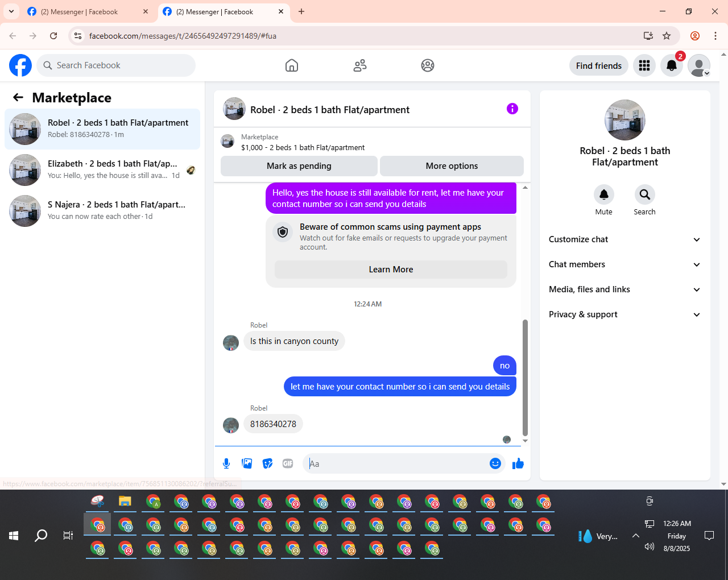Choose a sticker icon in composer

(x=267, y=463)
